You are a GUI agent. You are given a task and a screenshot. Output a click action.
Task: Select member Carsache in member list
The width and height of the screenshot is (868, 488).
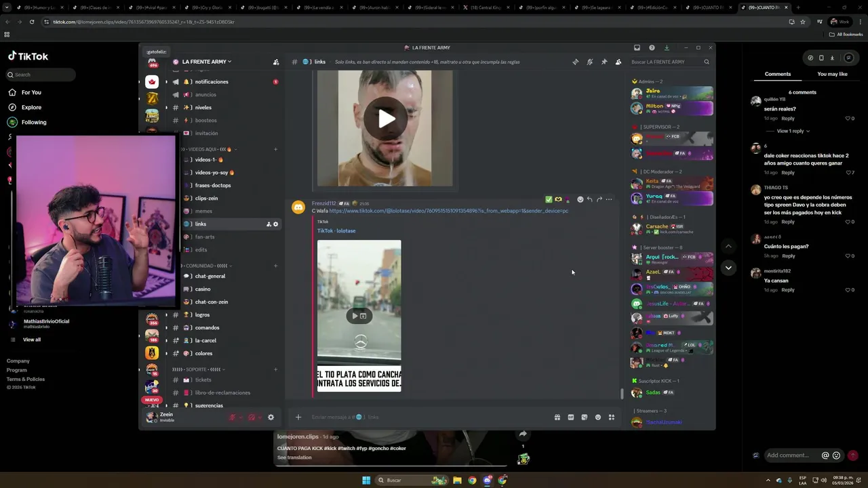[x=671, y=228]
